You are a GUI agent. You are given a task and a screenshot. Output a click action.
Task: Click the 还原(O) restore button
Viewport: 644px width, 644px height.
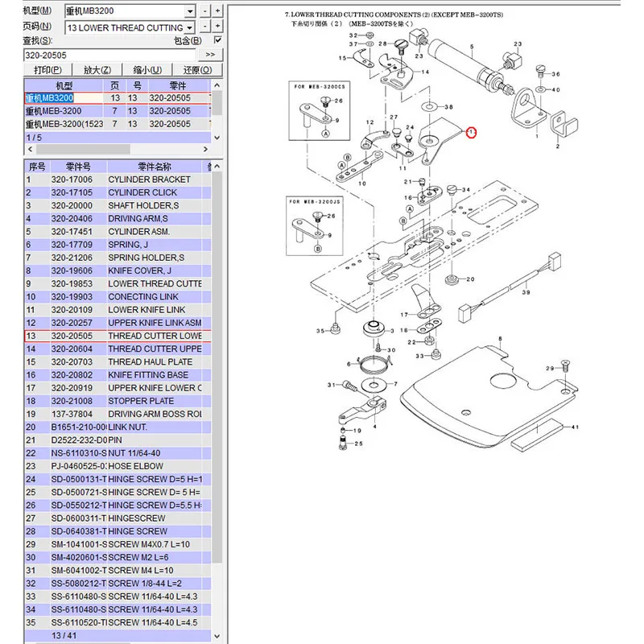pos(197,70)
